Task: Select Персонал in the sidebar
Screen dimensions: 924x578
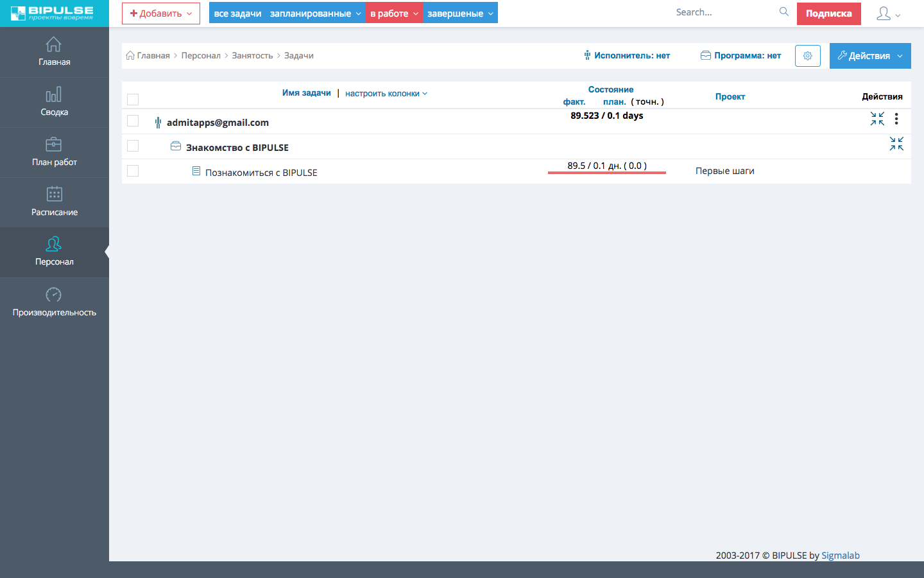Action: 55,252
